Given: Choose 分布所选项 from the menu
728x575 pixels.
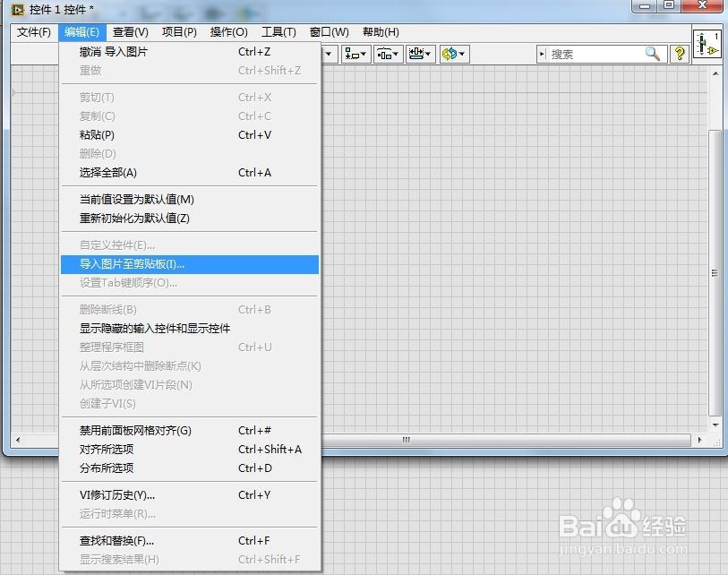Looking at the screenshot, I should (x=190, y=468).
